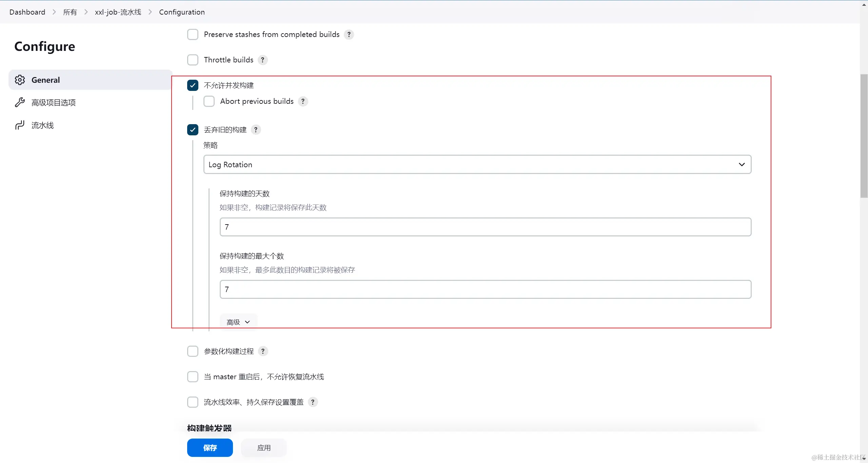Show help for 参数化构建过程

pyautogui.click(x=263, y=351)
